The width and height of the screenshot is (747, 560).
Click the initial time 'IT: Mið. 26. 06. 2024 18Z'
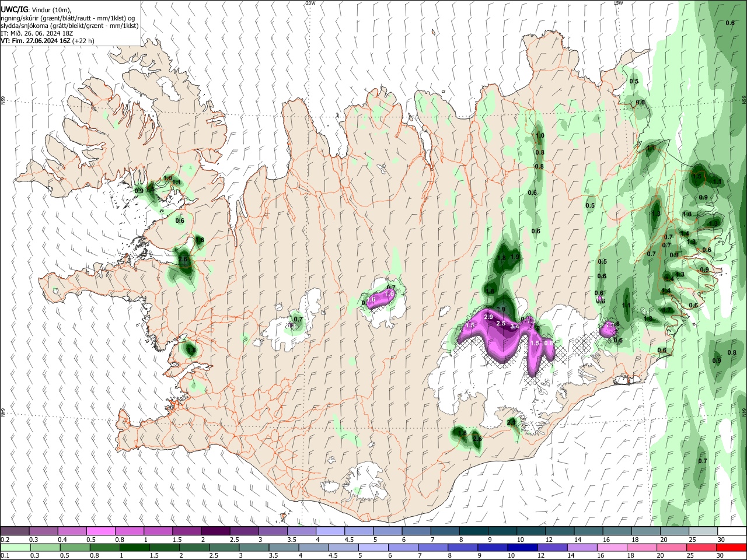pos(36,33)
